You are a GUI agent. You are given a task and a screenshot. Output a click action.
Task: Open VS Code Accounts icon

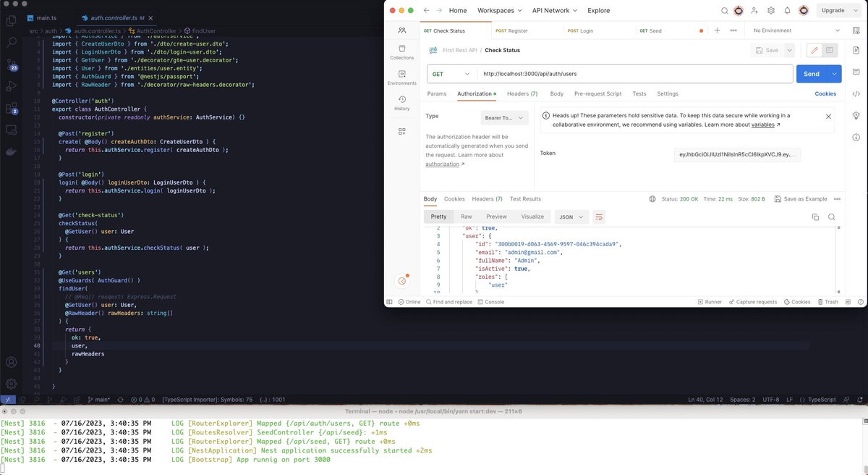[x=12, y=362]
